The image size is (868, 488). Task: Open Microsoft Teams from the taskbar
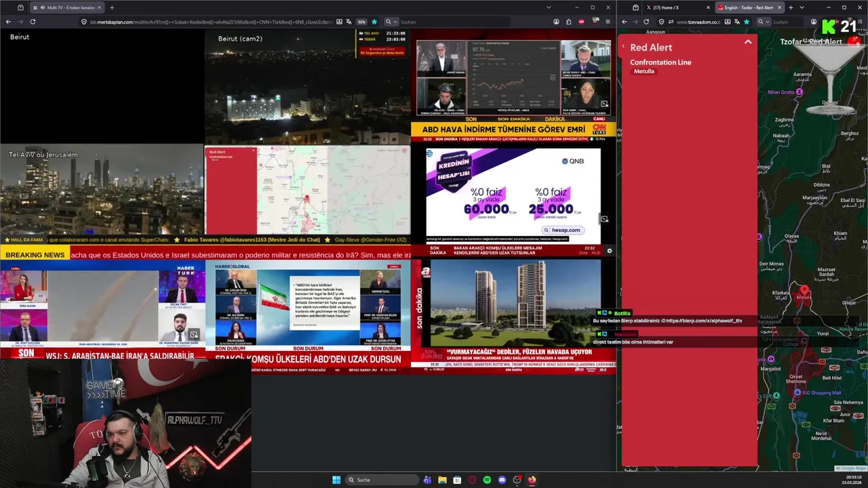[427, 480]
